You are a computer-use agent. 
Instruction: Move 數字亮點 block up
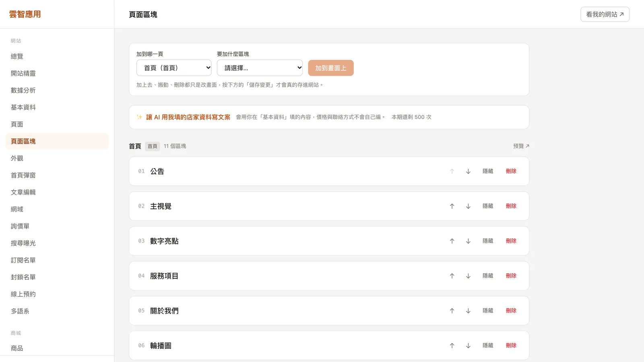pyautogui.click(x=452, y=241)
